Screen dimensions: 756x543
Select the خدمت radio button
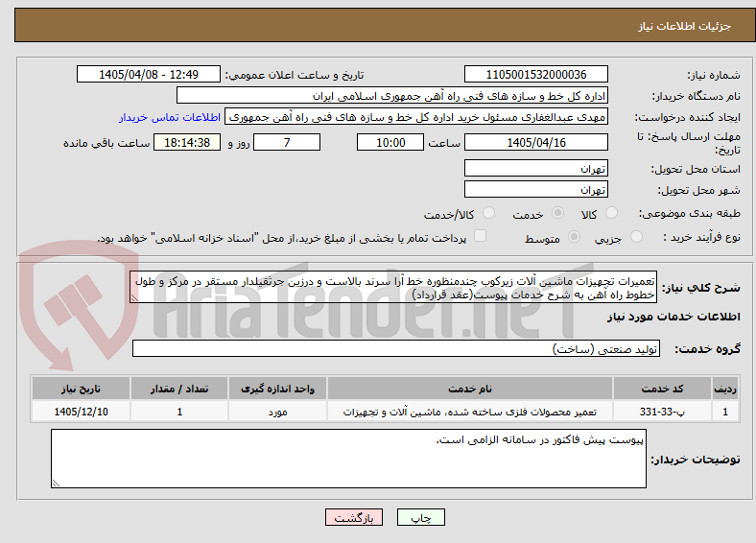(557, 213)
